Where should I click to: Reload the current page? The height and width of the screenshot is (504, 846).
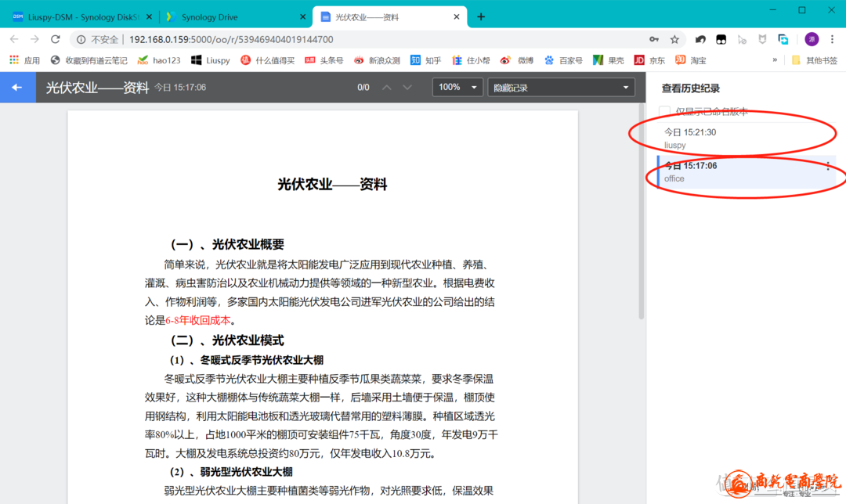55,39
